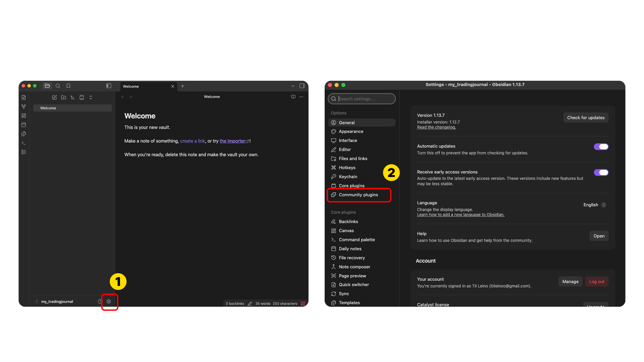Click the sync status icon in status bar
The width and height of the screenshot is (644, 362).
[303, 304]
